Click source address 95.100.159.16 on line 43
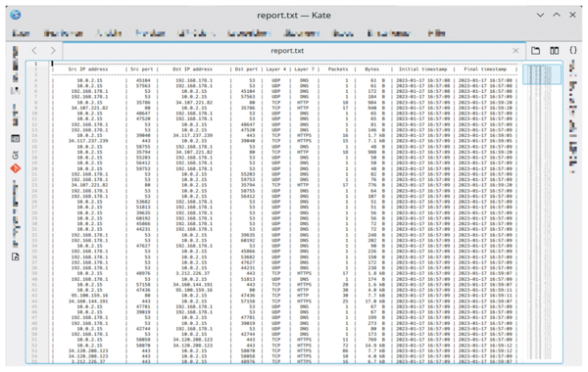Image resolution: width=588 pixels, height=372 pixels. coord(89,296)
